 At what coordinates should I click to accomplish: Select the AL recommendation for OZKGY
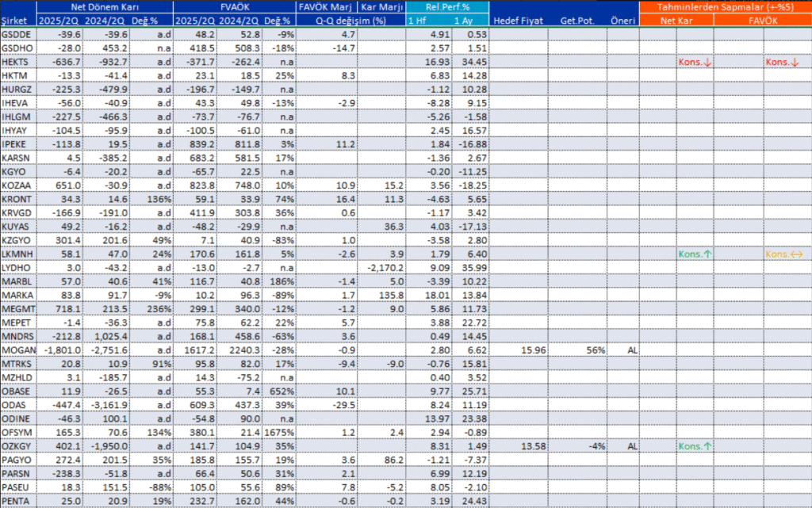point(631,445)
